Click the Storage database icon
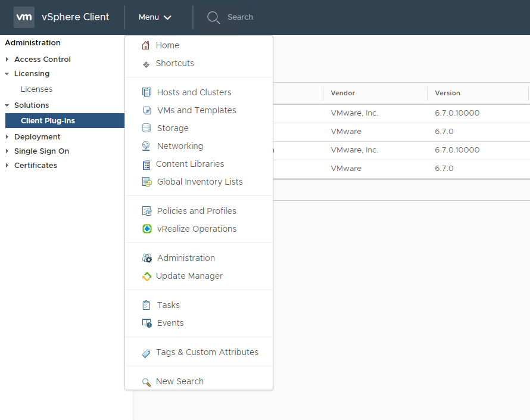This screenshot has height=420, width=530. [146, 128]
